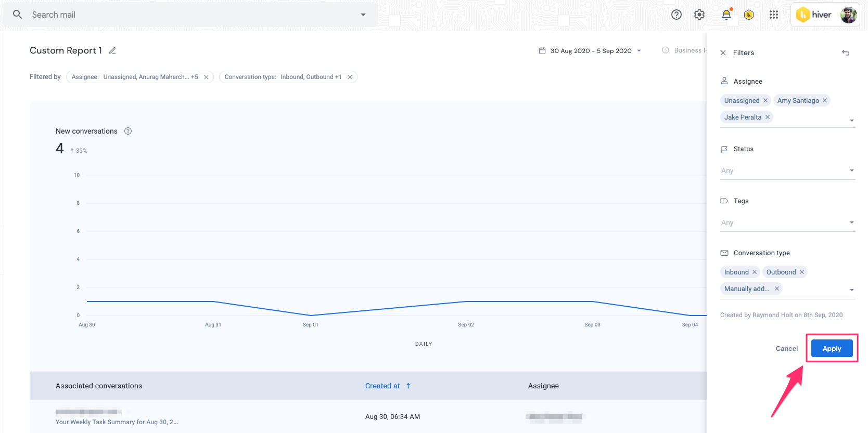Click Aug 30, 06:34 AM timestamp
The width and height of the screenshot is (868, 433).
392,416
